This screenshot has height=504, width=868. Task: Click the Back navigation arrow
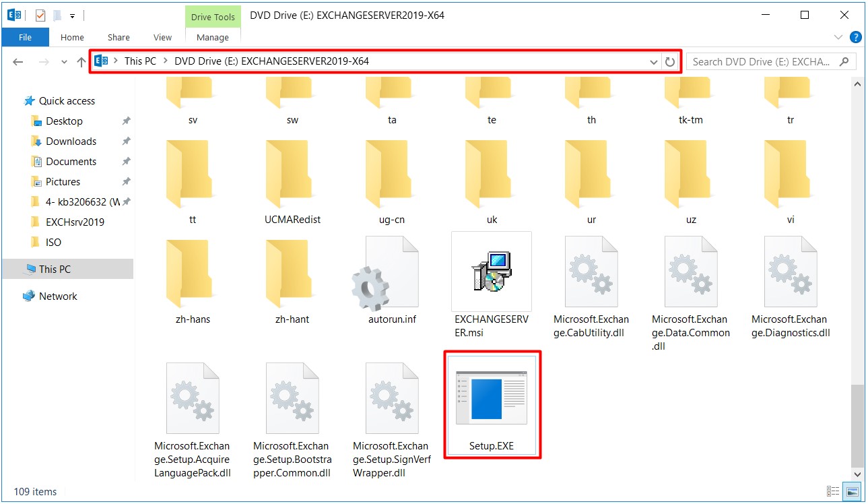[18, 61]
